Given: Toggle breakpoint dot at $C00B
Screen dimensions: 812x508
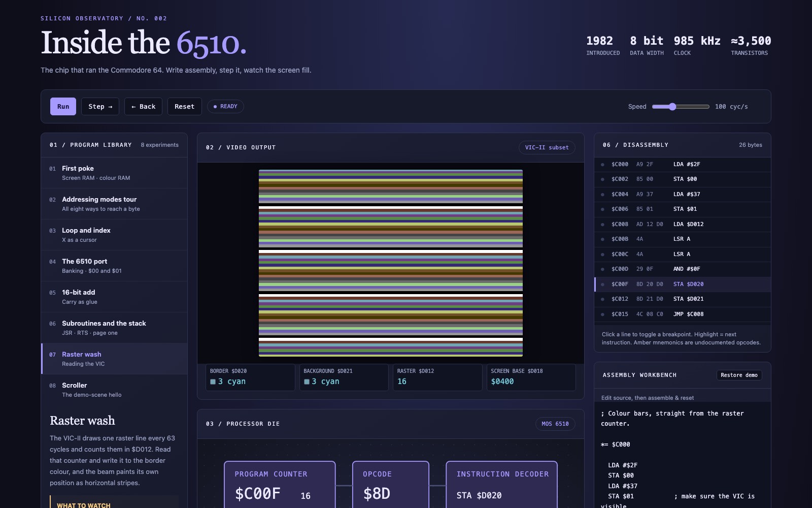Looking at the screenshot, I should click(x=602, y=239).
